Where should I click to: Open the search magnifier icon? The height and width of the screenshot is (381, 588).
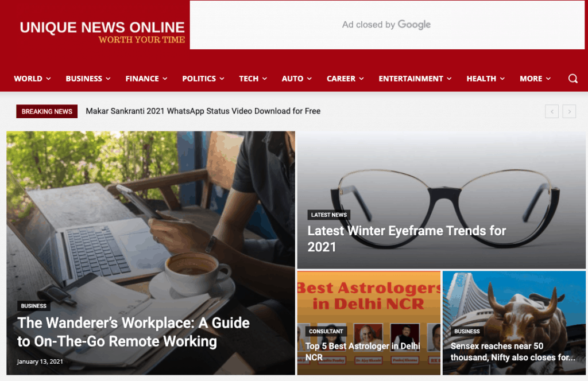572,79
